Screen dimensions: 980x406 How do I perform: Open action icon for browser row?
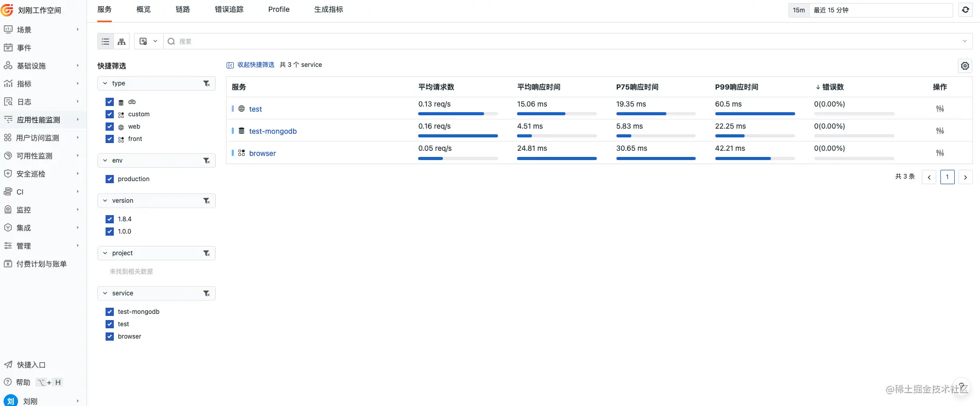click(x=940, y=153)
